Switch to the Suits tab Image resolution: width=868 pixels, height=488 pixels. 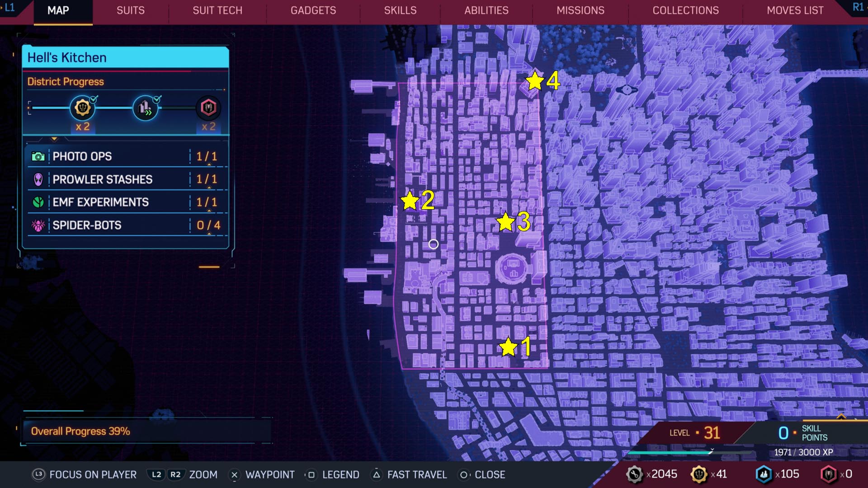click(131, 10)
